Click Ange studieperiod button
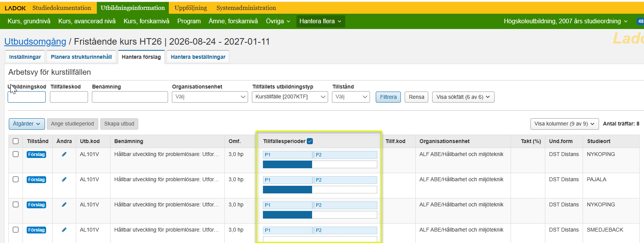 pyautogui.click(x=72, y=124)
